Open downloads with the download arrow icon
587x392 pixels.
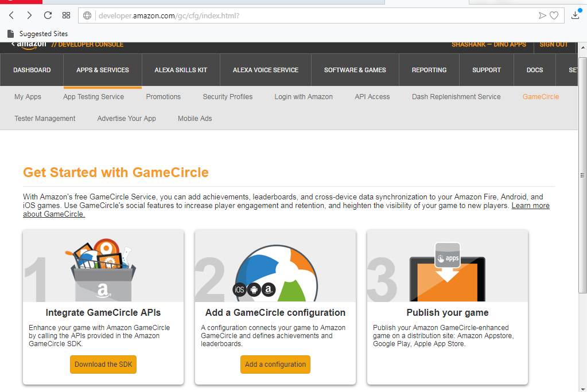pos(576,15)
